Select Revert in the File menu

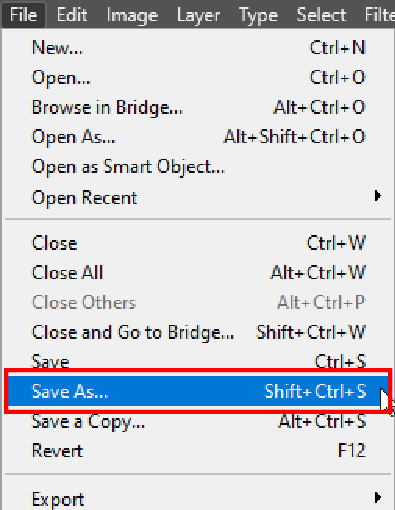pyautogui.click(x=198, y=451)
